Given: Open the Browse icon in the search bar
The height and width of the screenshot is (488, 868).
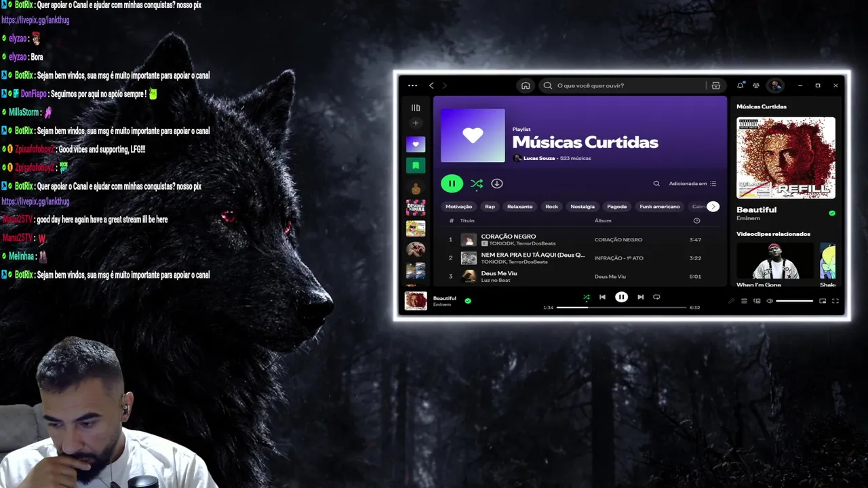Looking at the screenshot, I should coord(715,85).
